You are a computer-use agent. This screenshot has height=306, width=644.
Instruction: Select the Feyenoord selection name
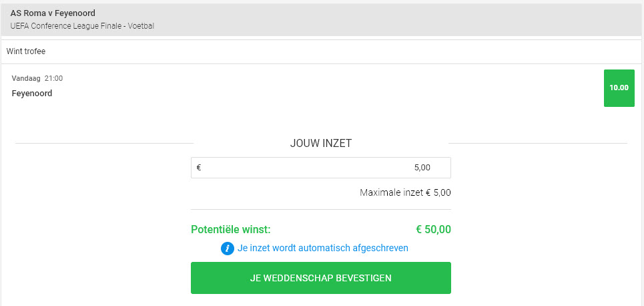click(32, 94)
